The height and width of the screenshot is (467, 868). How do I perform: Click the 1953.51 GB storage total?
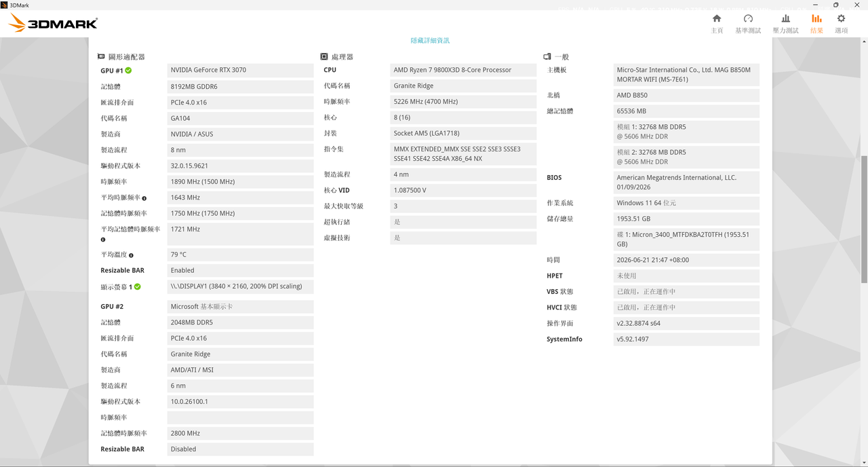pos(686,219)
